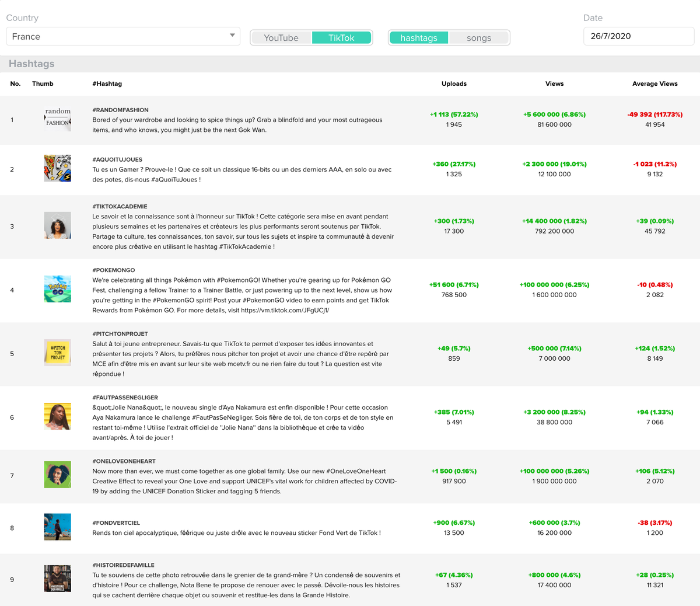
Task: Click uploads change +900 (6.67%)
Action: click(454, 523)
